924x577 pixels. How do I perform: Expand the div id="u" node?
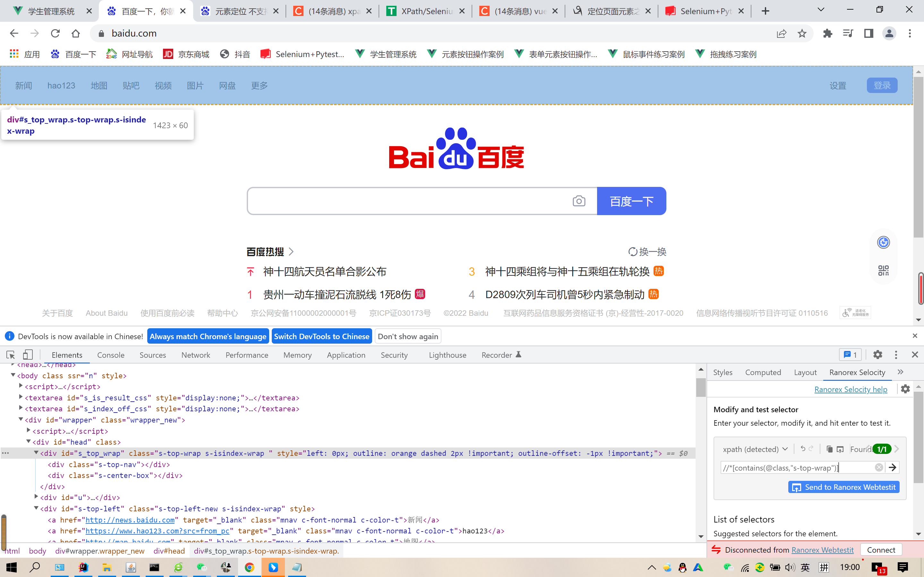(36, 497)
